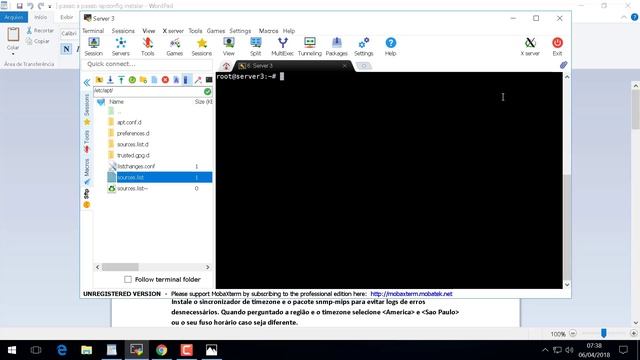Open the apt.conf.d folder
Image resolution: width=640 pixels, height=360 pixels.
pos(129,122)
